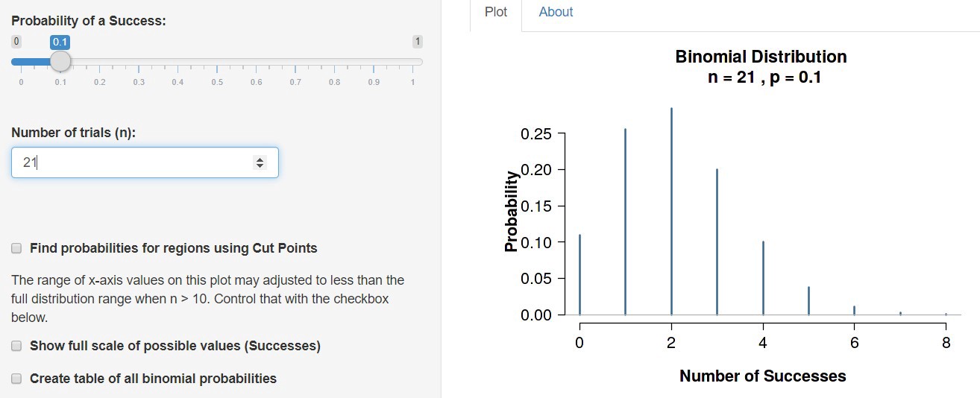The height and width of the screenshot is (398, 980).
Task: Click the slider track at 0.5 mark
Action: click(217, 62)
